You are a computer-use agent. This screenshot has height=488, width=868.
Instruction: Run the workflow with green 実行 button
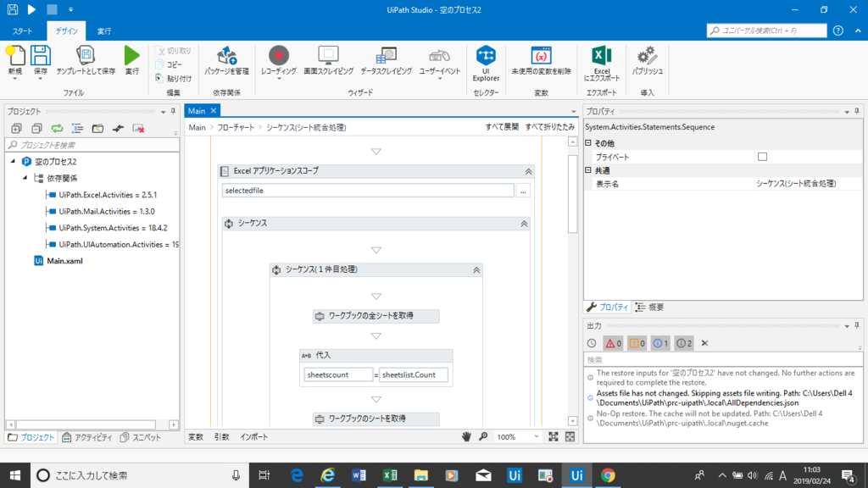(x=131, y=60)
